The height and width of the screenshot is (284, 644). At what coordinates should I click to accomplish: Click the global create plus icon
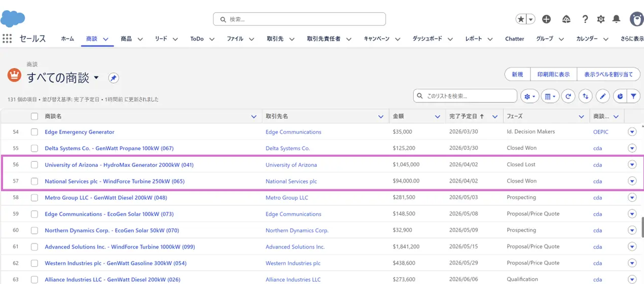546,19
